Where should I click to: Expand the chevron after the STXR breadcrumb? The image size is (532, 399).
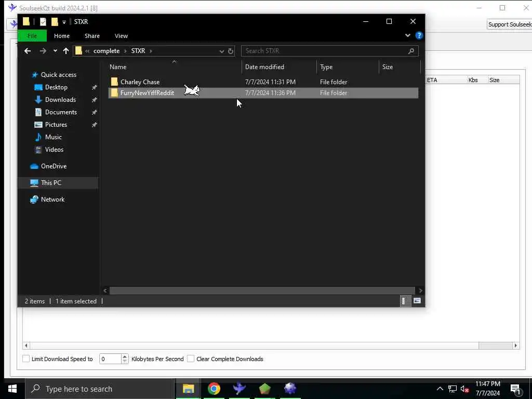[151, 51]
